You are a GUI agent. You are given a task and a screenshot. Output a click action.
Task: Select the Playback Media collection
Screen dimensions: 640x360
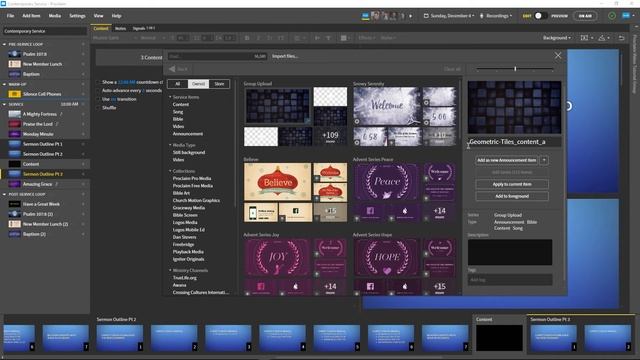[188, 252]
